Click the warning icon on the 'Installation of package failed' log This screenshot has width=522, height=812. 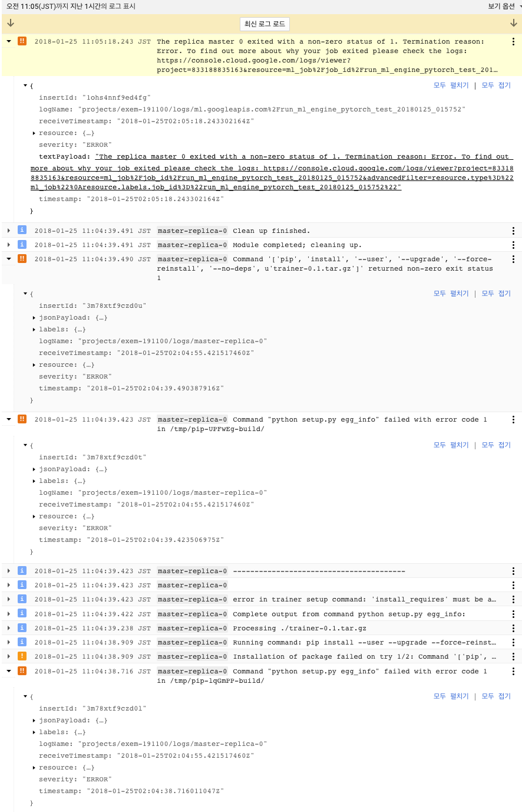coord(22,656)
